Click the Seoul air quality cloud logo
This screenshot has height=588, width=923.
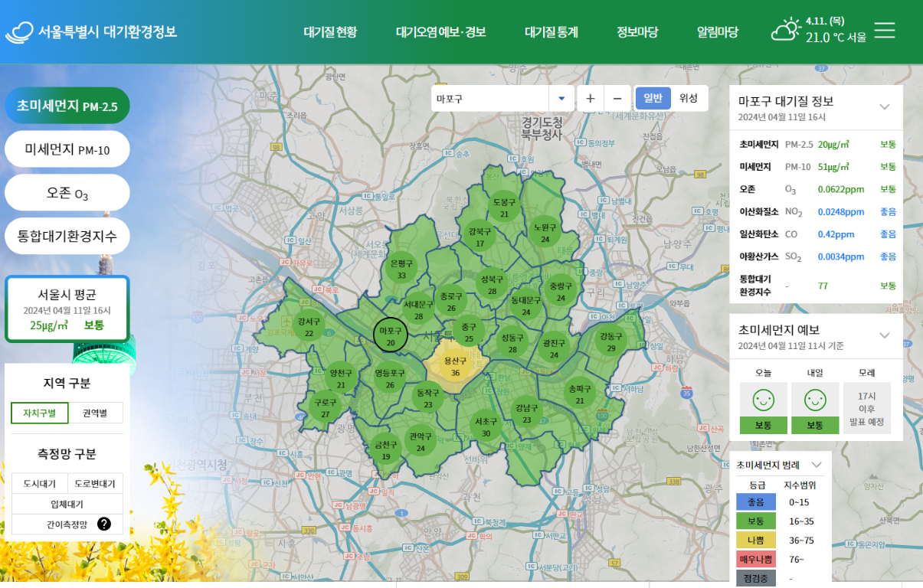[20, 31]
